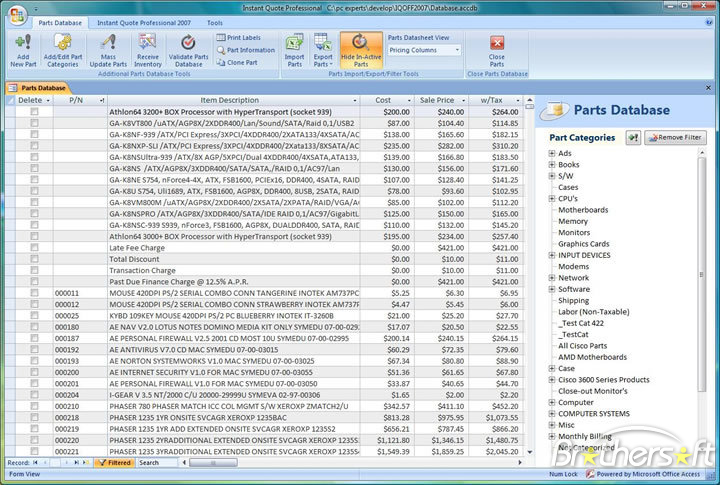Image resolution: width=720 pixels, height=485 pixels.
Task: Click Clone Part in ribbon
Action: (x=237, y=62)
